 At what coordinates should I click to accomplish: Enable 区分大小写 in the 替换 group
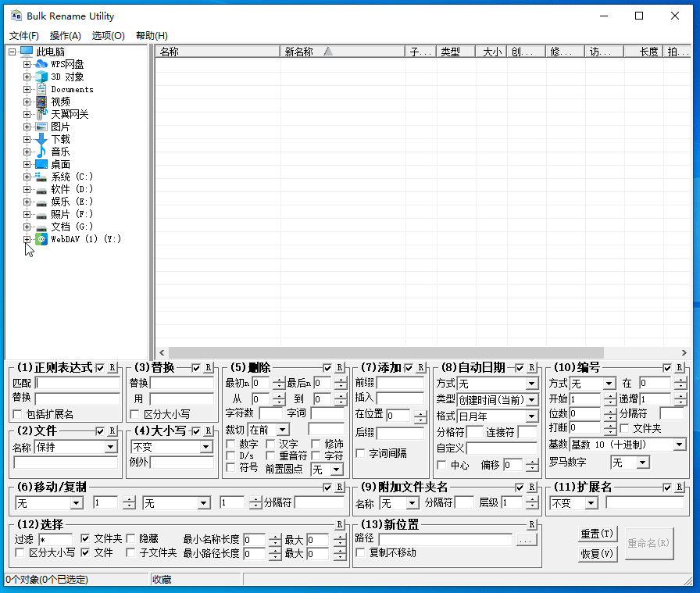click(x=134, y=414)
